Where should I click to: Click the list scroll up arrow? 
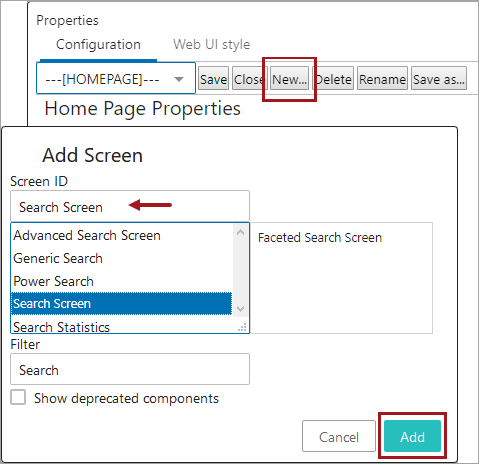[240, 232]
